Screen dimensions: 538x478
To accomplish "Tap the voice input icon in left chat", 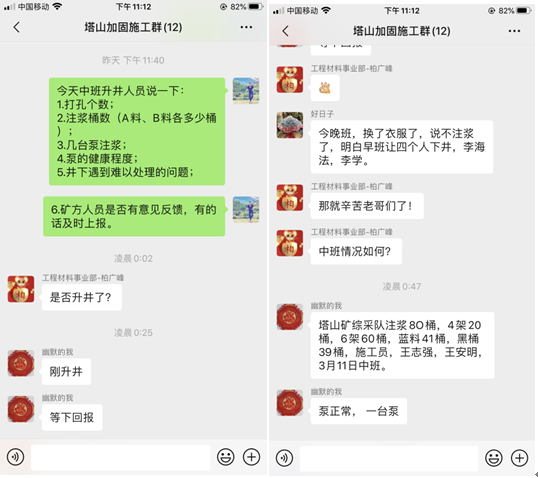I will coord(15,457).
